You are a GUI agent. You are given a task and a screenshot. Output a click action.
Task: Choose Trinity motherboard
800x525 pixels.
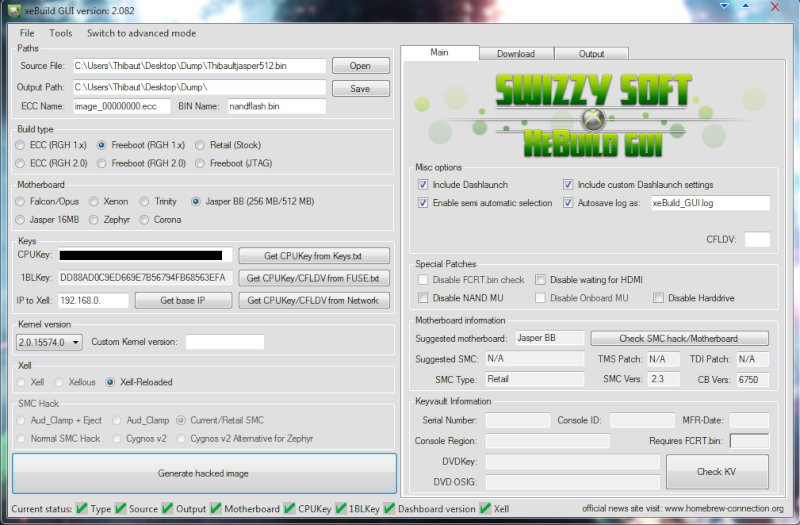coord(158,201)
